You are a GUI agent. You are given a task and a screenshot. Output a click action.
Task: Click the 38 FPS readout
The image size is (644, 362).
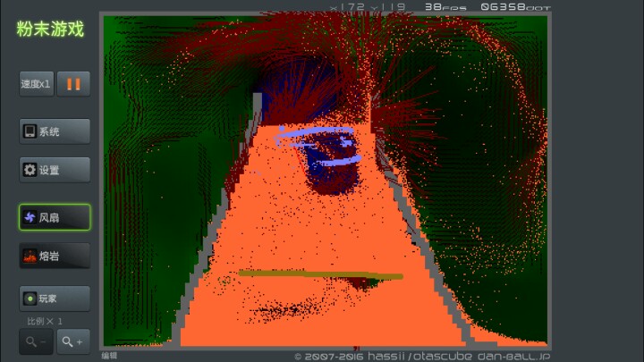click(445, 7)
